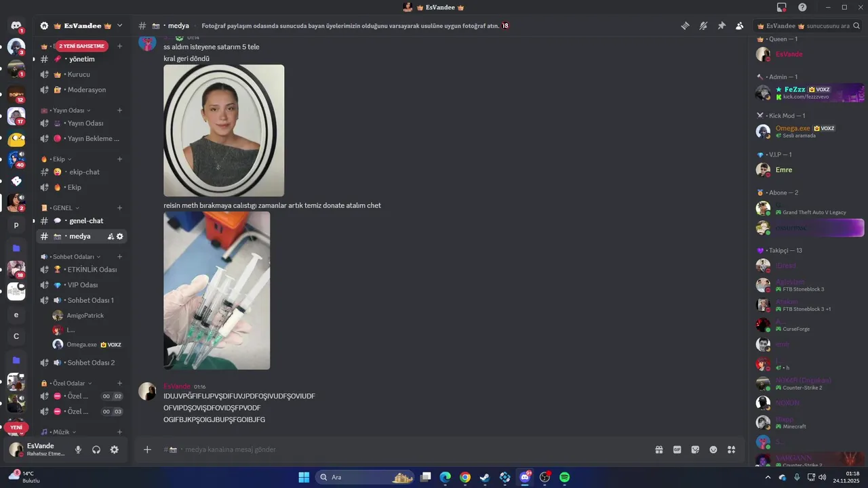Click the search magnifier in server search box

(857, 26)
